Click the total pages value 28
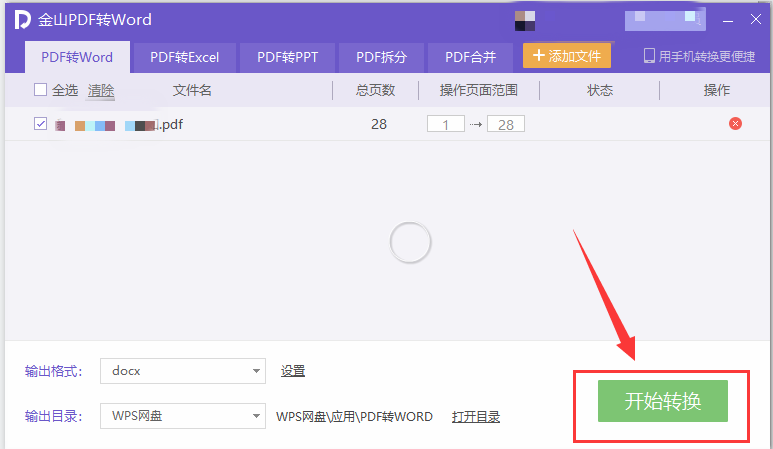 379,124
